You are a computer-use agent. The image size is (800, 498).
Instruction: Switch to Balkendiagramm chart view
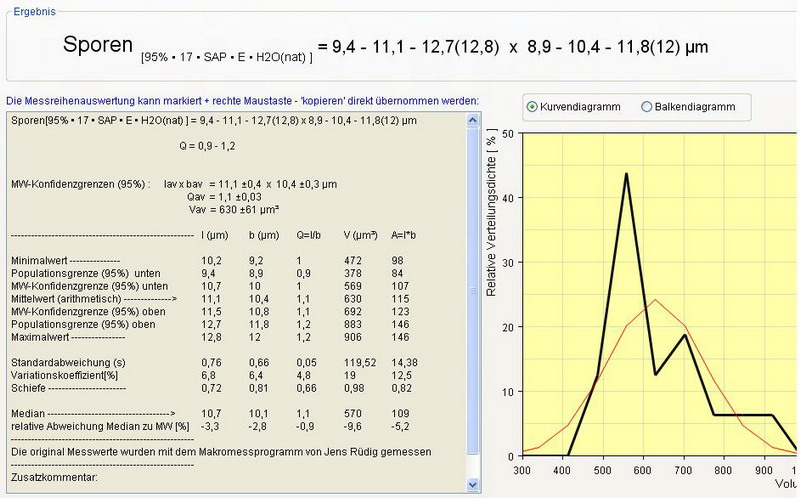[x=647, y=107]
